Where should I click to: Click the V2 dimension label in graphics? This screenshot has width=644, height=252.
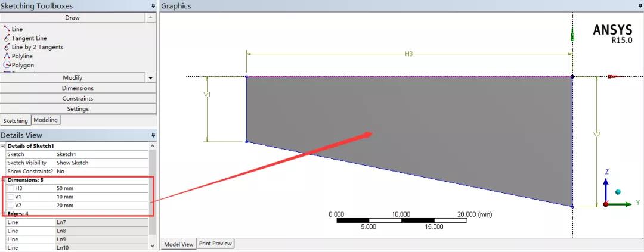pos(596,134)
